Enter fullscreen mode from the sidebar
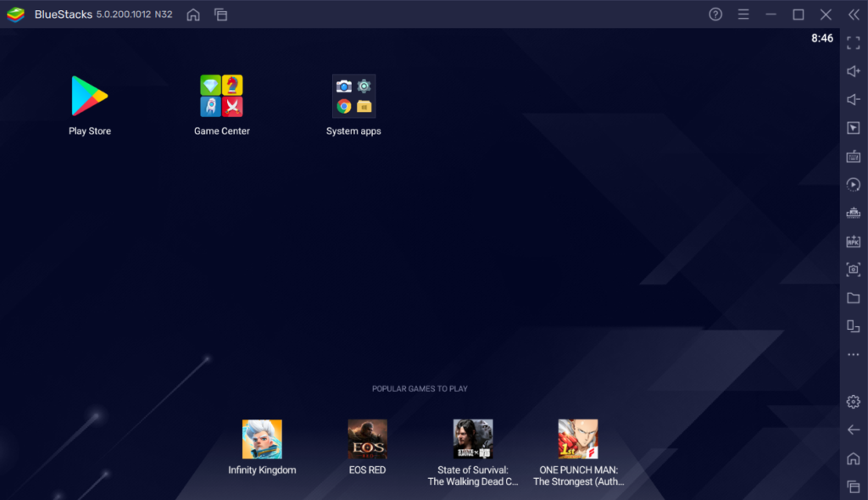The image size is (868, 500). point(854,43)
